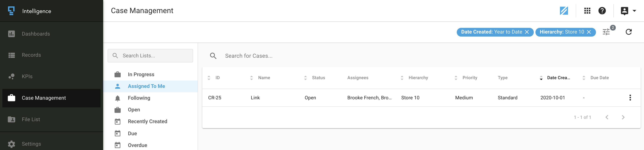Refresh the case list
This screenshot has width=644, height=150.
point(629,32)
